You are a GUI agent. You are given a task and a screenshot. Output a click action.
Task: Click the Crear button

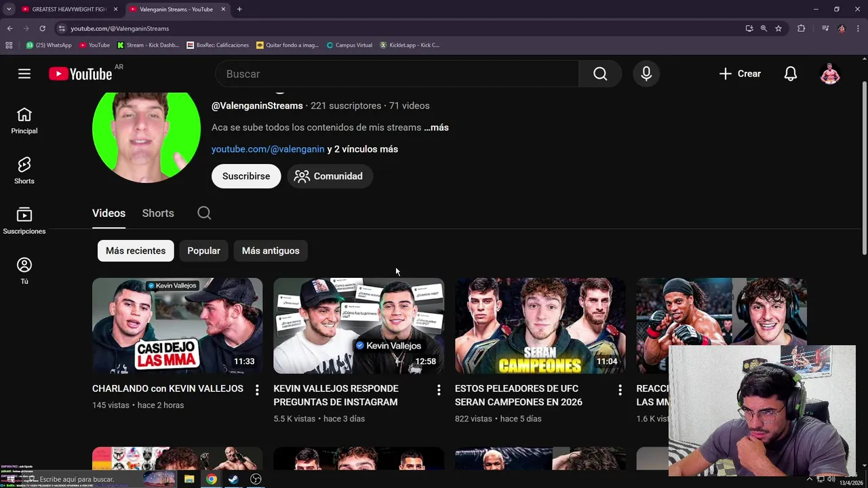tap(740, 74)
